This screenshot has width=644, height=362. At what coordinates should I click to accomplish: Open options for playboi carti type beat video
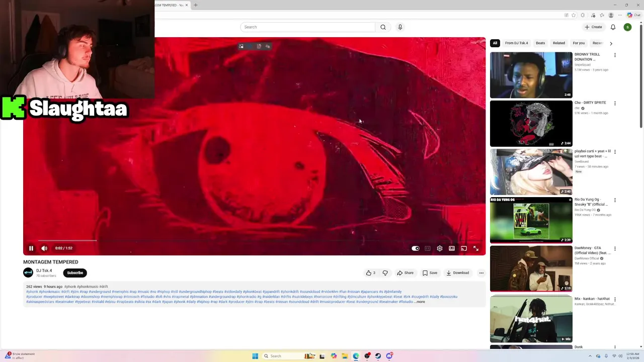coord(614,151)
